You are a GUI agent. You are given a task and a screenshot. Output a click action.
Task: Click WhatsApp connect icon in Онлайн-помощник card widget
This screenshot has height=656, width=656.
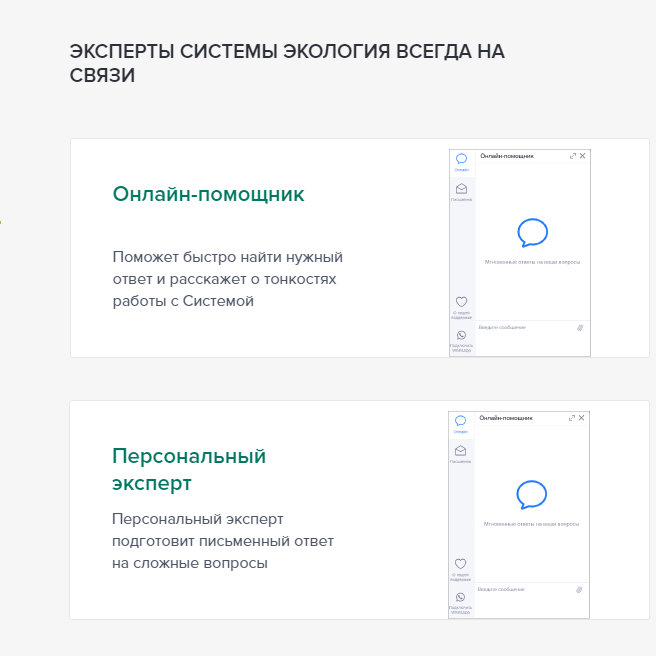pos(461,335)
